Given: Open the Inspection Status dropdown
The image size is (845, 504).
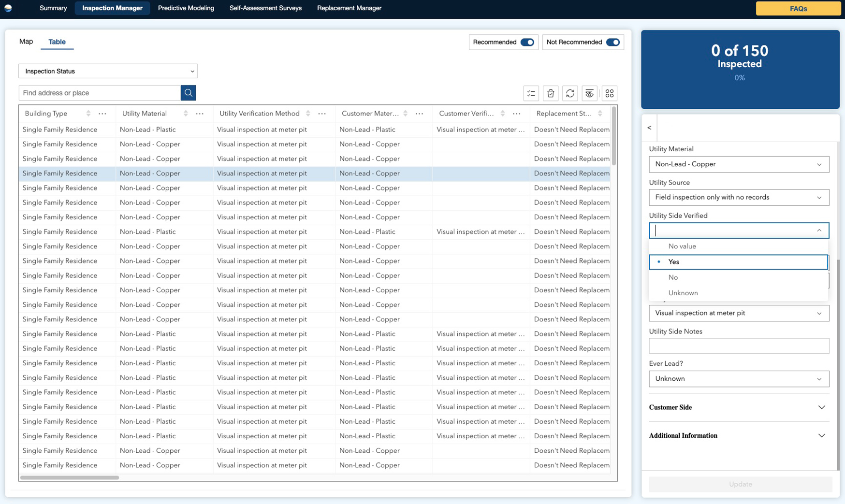Looking at the screenshot, I should tap(107, 71).
